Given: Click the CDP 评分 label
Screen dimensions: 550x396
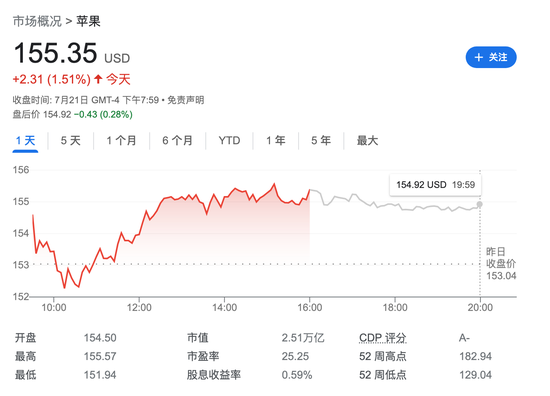Looking at the screenshot, I should click(383, 338).
